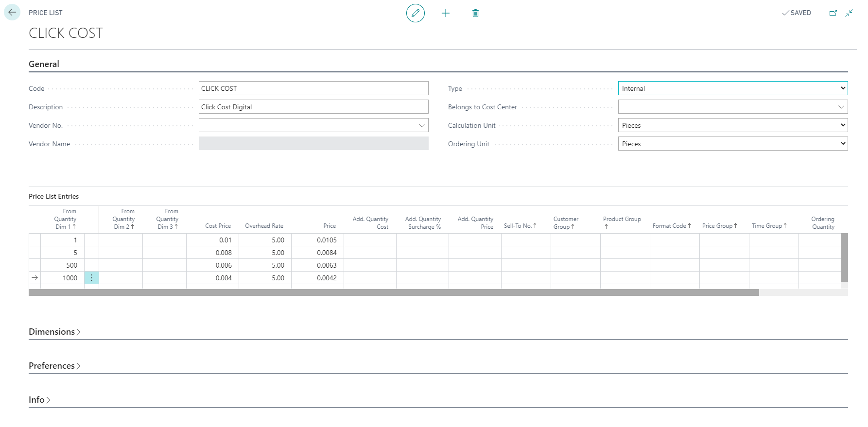
Task: Delete price list with trash icon
Action: pyautogui.click(x=475, y=13)
